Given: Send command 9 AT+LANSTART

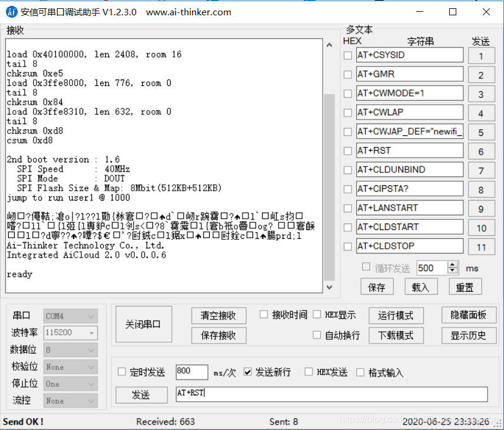Looking at the screenshot, I should pyautogui.click(x=481, y=209).
